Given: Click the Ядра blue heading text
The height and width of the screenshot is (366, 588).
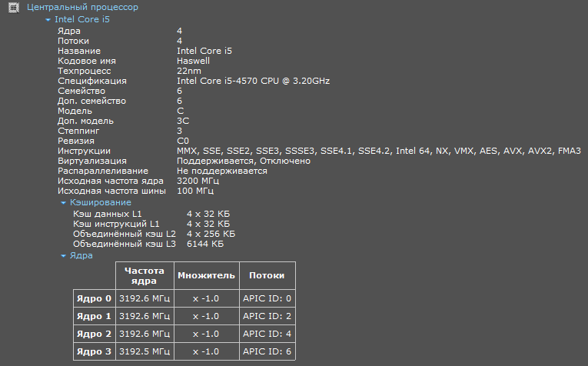Looking at the screenshot, I should pos(81,256).
